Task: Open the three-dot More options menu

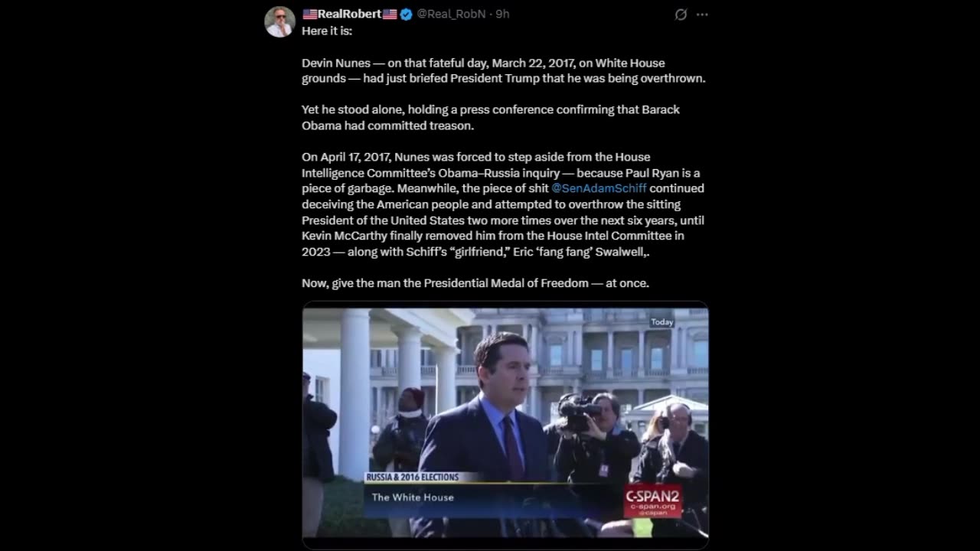Action: [702, 15]
